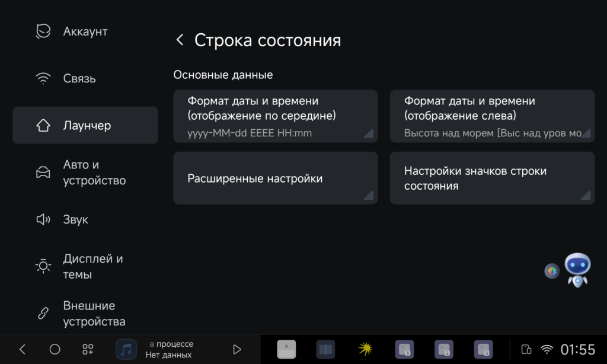Tap the dock icon numbered 2

(x=444, y=349)
